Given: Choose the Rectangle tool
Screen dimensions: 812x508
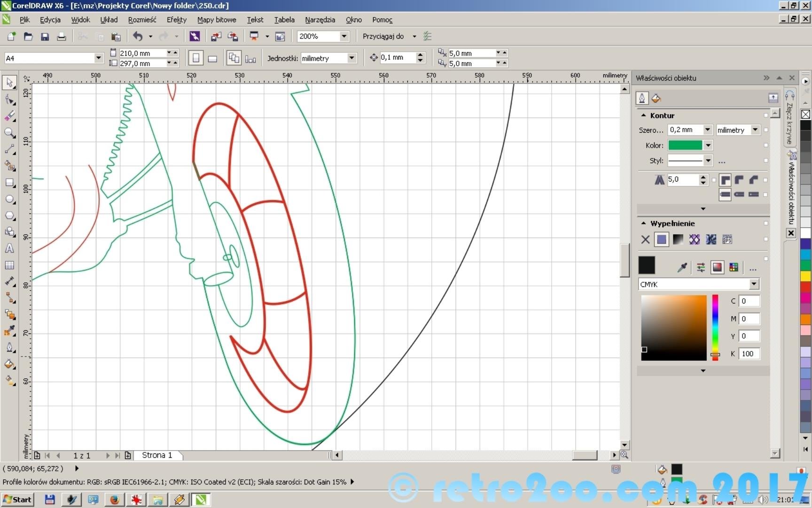Looking at the screenshot, I should tap(9, 183).
